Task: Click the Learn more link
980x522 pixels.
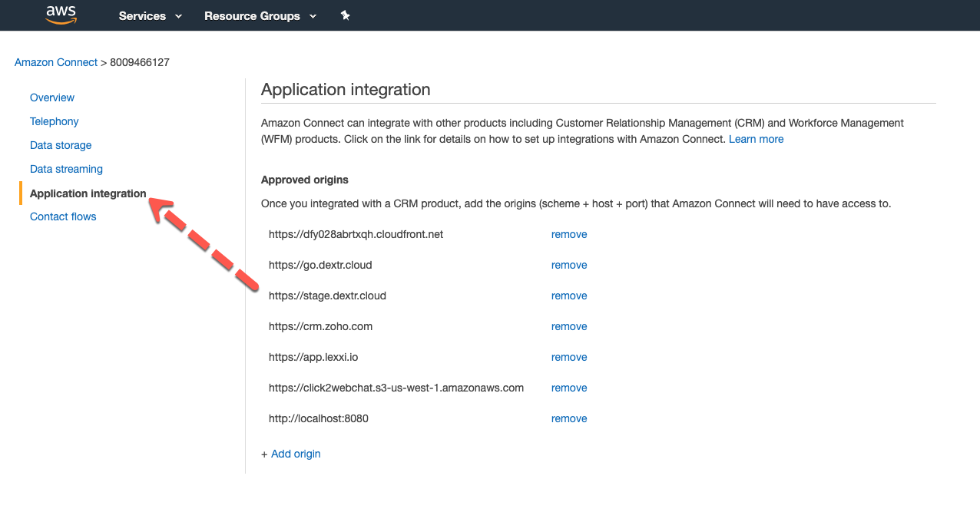Action: click(x=756, y=139)
